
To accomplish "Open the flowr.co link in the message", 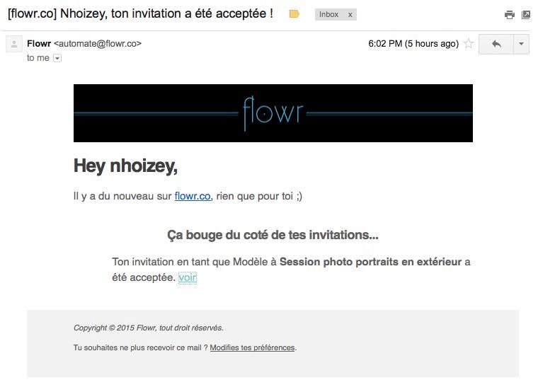I will point(193,196).
